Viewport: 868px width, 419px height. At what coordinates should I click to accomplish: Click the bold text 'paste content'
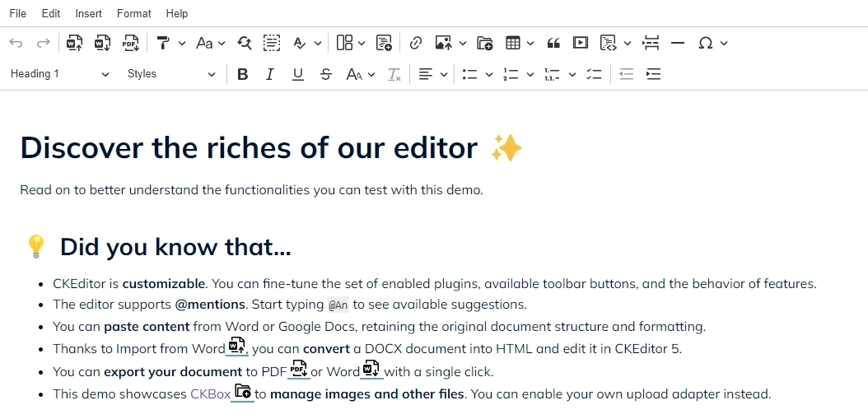tap(147, 327)
